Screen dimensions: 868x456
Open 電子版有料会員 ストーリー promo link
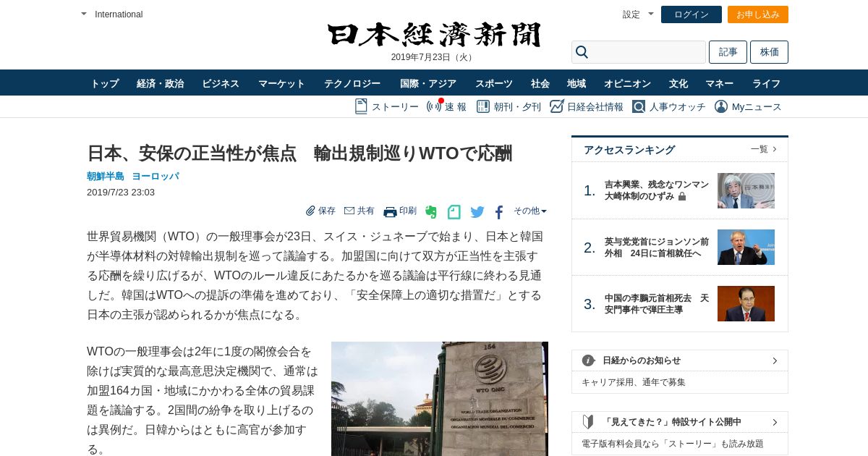pyautogui.click(x=673, y=444)
